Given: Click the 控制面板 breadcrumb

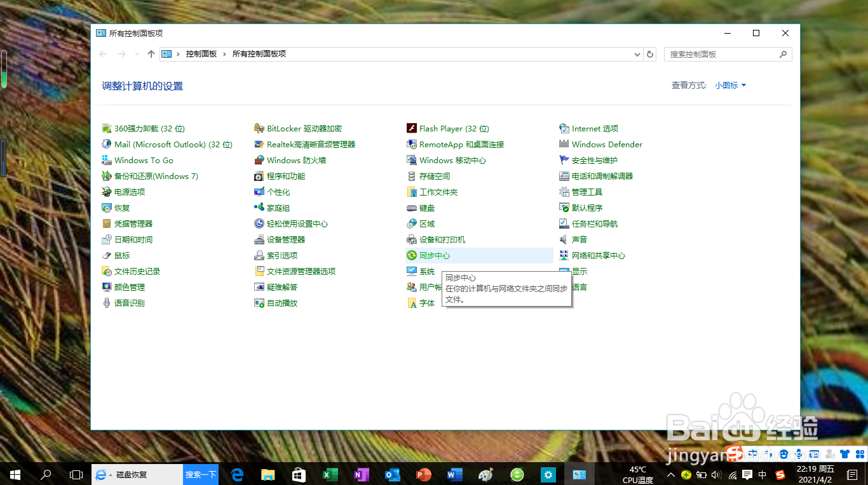Looking at the screenshot, I should (x=201, y=54).
